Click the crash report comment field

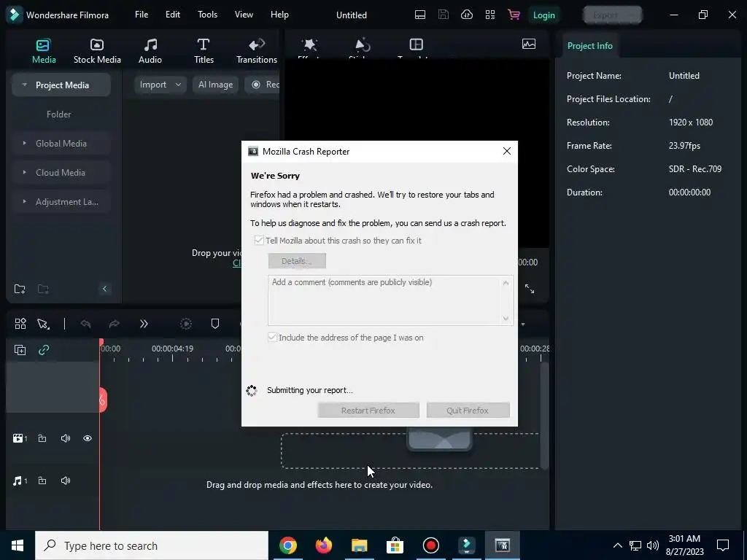pyautogui.click(x=390, y=300)
